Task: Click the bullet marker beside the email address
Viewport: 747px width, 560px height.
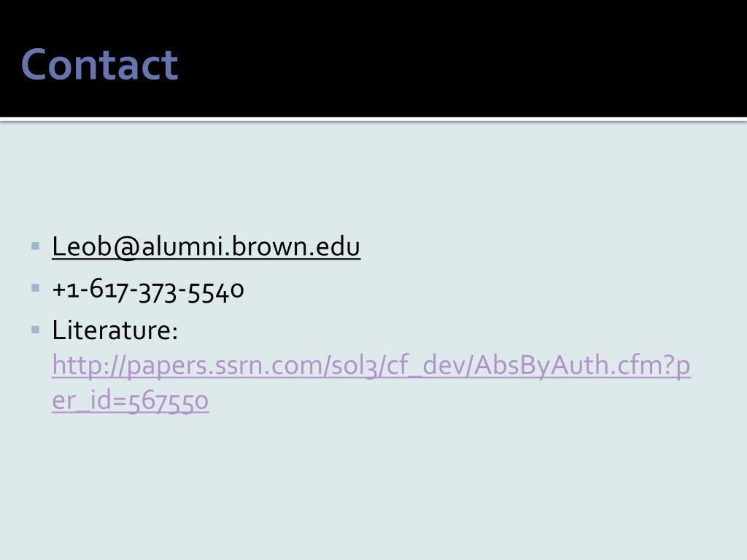Action: coord(35,246)
